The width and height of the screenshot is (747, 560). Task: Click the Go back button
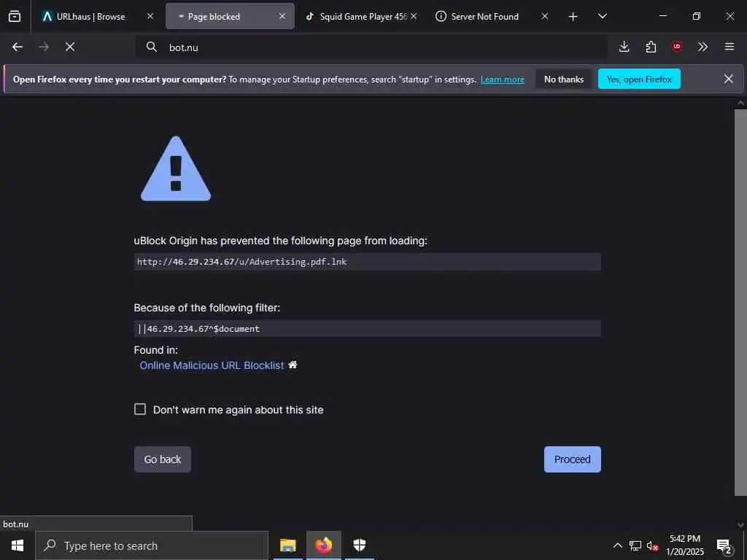(163, 459)
